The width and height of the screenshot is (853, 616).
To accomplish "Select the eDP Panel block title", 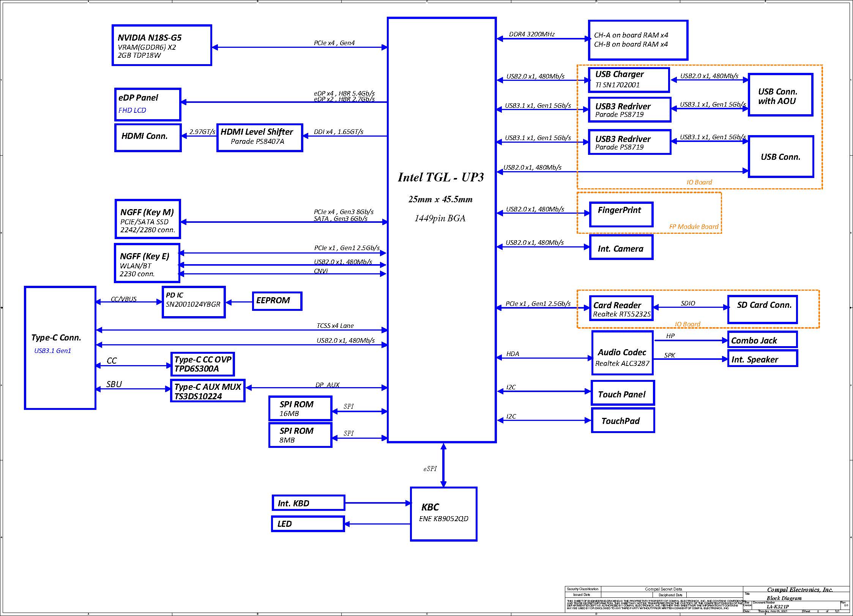I will 138,98.
